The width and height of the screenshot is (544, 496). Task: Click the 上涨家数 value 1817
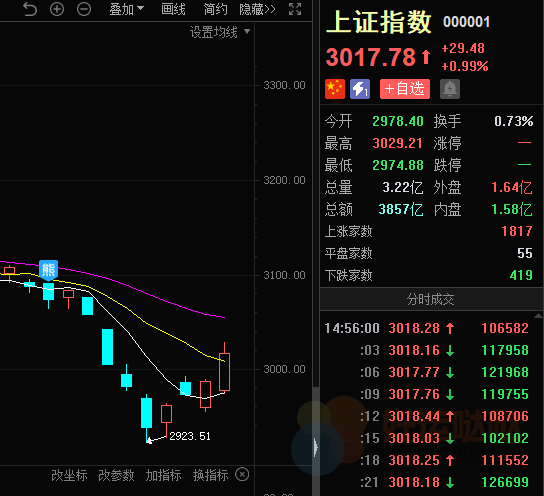click(517, 231)
